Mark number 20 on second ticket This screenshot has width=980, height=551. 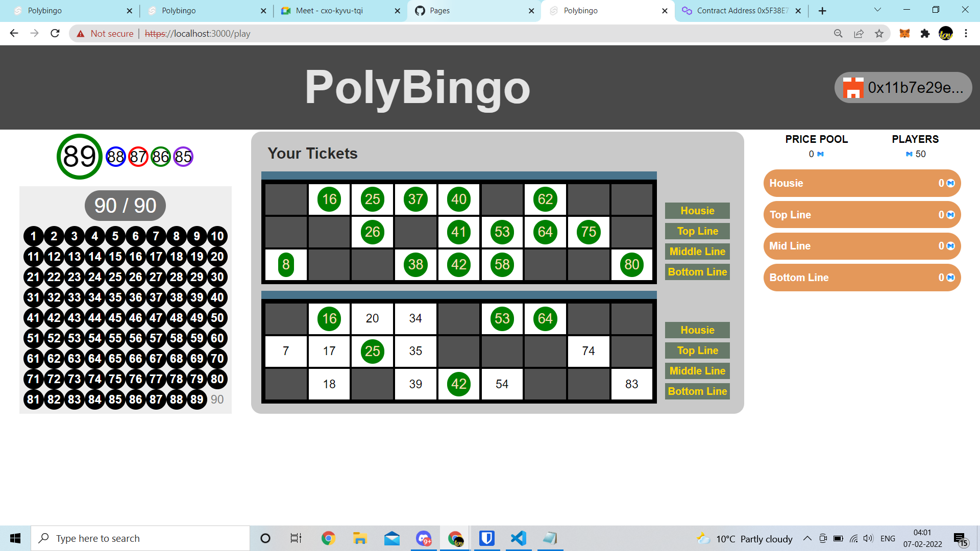[x=373, y=318]
